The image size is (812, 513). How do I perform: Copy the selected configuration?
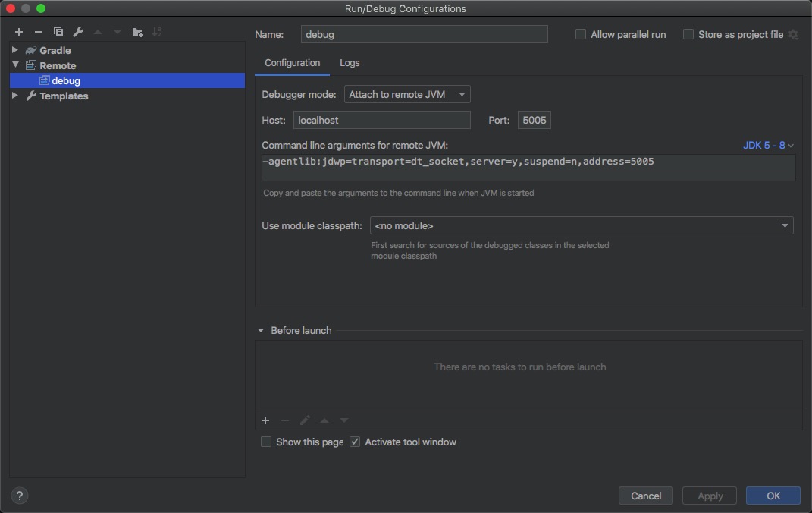[58, 32]
